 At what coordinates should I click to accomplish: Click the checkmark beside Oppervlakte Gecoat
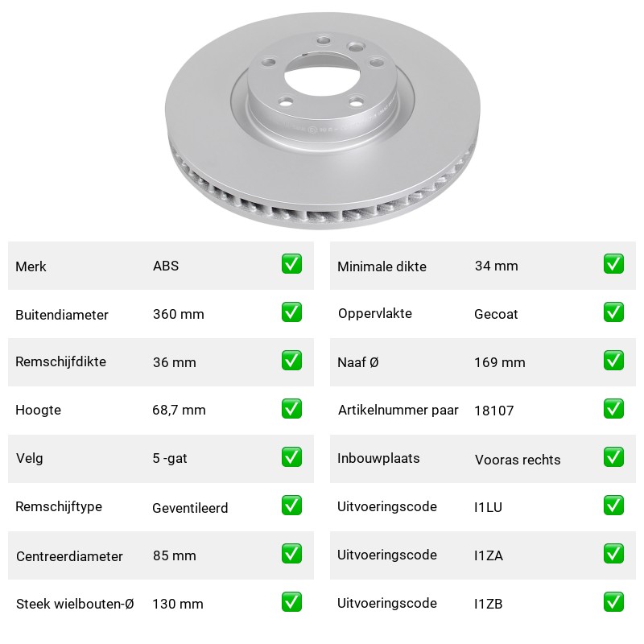[x=613, y=312]
